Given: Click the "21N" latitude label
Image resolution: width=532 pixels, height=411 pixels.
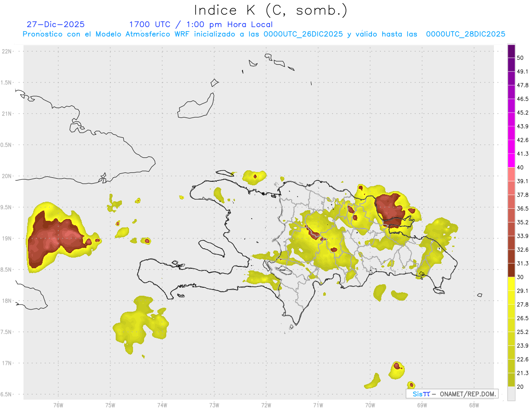Looking at the screenshot, I should pos(8,114).
